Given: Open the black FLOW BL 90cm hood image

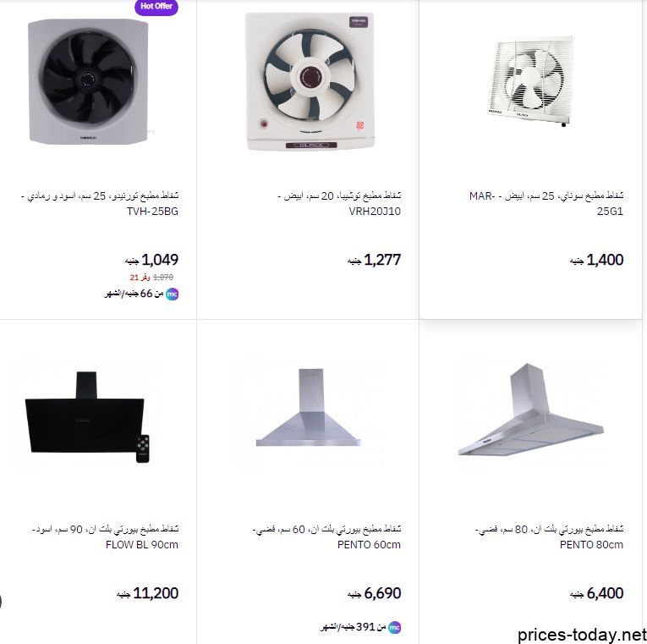Looking at the screenshot, I should (x=88, y=416).
